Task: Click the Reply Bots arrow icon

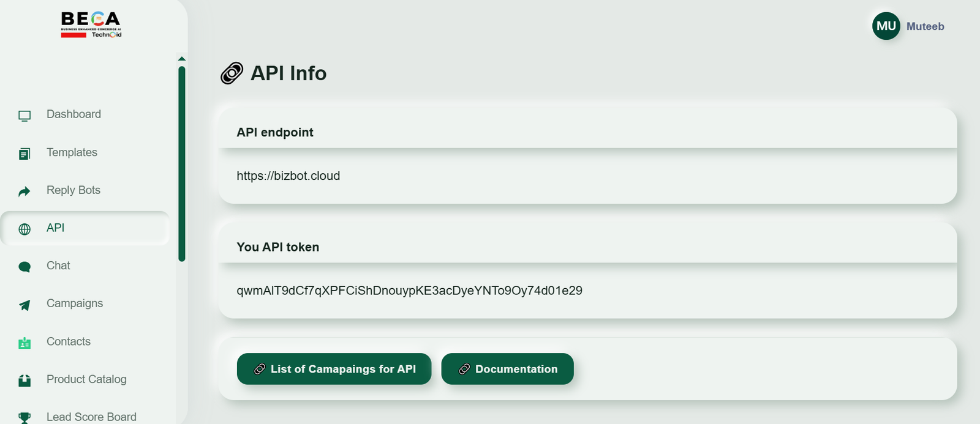Action: tap(24, 192)
